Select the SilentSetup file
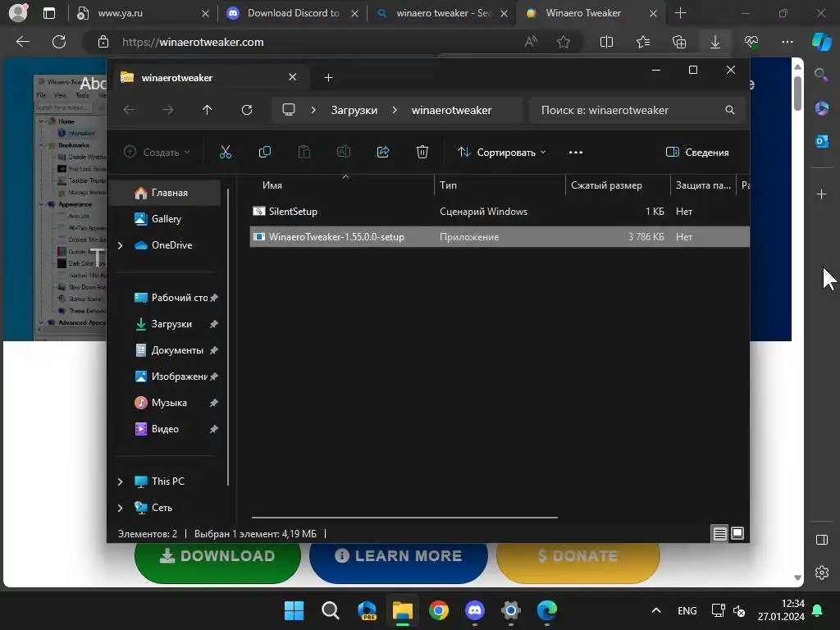 coord(500,212)
